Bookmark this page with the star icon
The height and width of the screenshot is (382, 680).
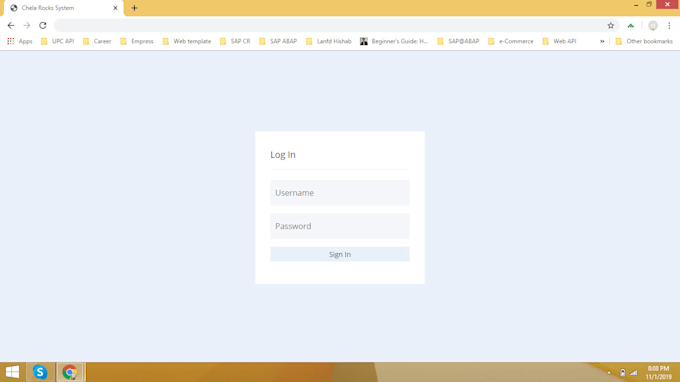click(611, 26)
